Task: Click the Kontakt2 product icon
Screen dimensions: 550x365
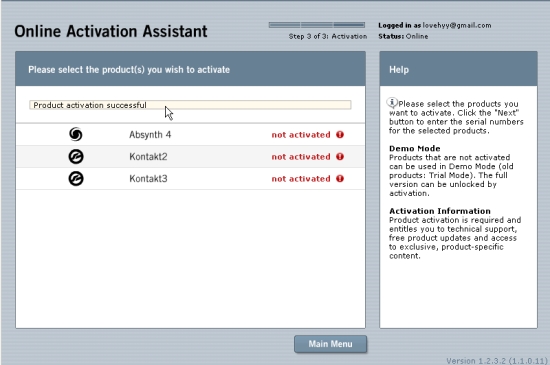Action: pos(76,156)
